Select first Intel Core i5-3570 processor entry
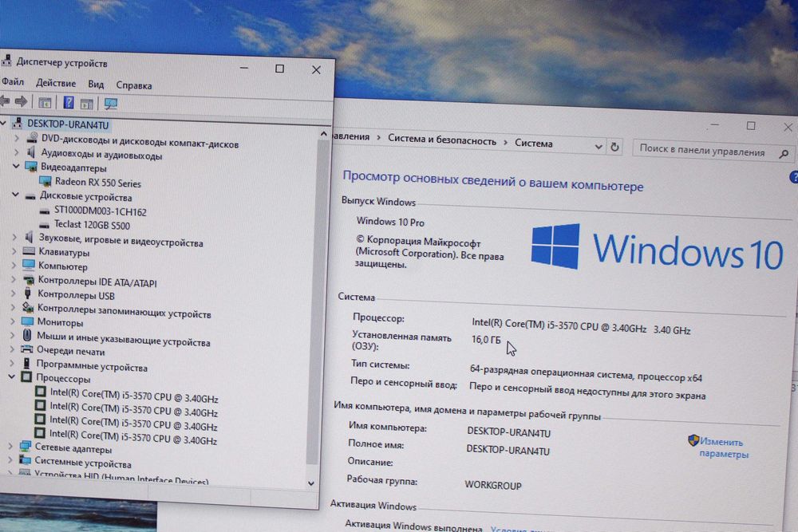Image resolution: width=798 pixels, height=532 pixels. coord(134,396)
